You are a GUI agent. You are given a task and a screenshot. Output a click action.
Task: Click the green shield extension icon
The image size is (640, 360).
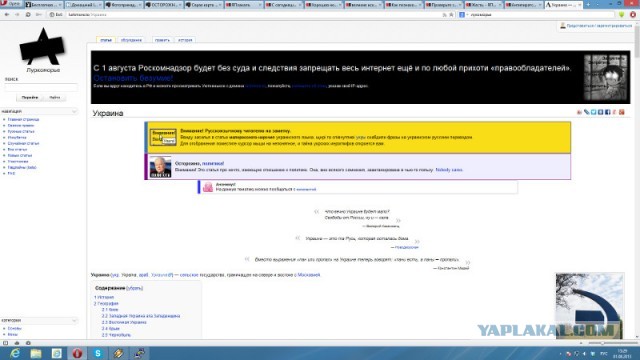[622, 15]
